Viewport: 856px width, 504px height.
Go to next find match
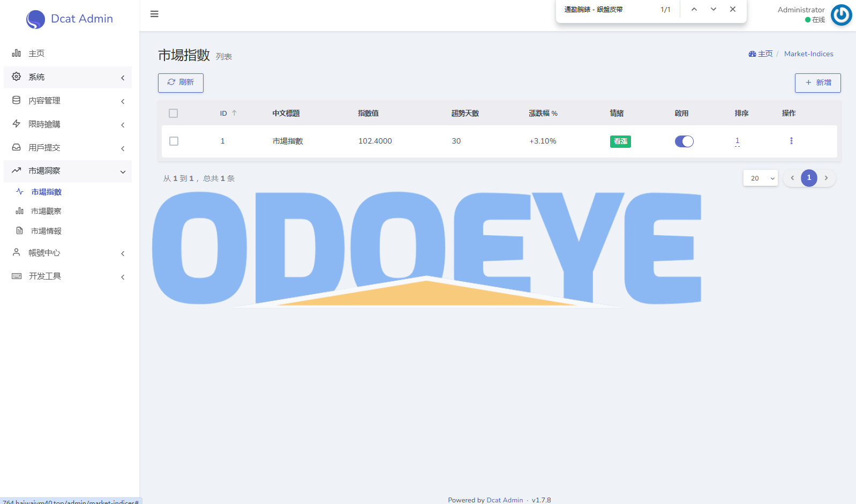[714, 9]
